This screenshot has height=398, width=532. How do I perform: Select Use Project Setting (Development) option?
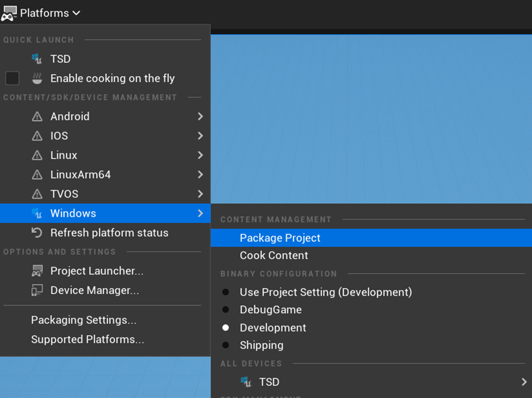pos(226,292)
